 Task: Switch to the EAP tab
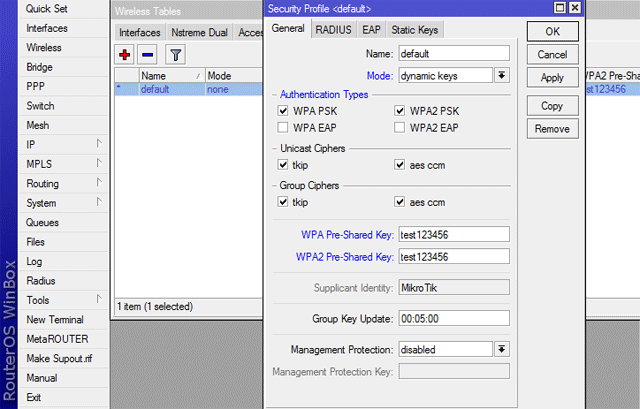pyautogui.click(x=371, y=30)
